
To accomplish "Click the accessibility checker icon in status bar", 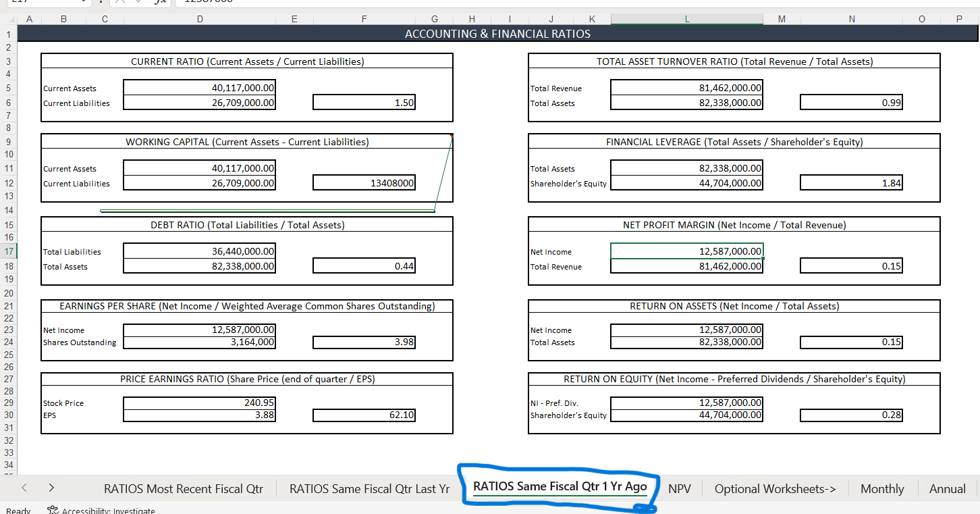I will tap(53, 510).
